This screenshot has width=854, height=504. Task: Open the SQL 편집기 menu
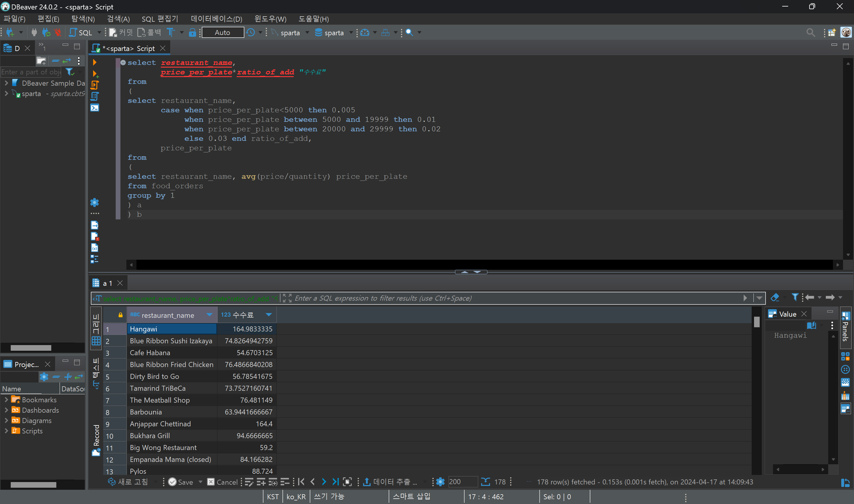160,19
